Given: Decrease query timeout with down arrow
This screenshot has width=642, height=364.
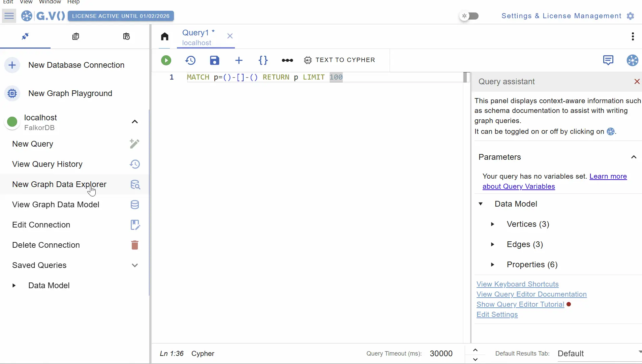Looking at the screenshot, I should tap(475, 359).
